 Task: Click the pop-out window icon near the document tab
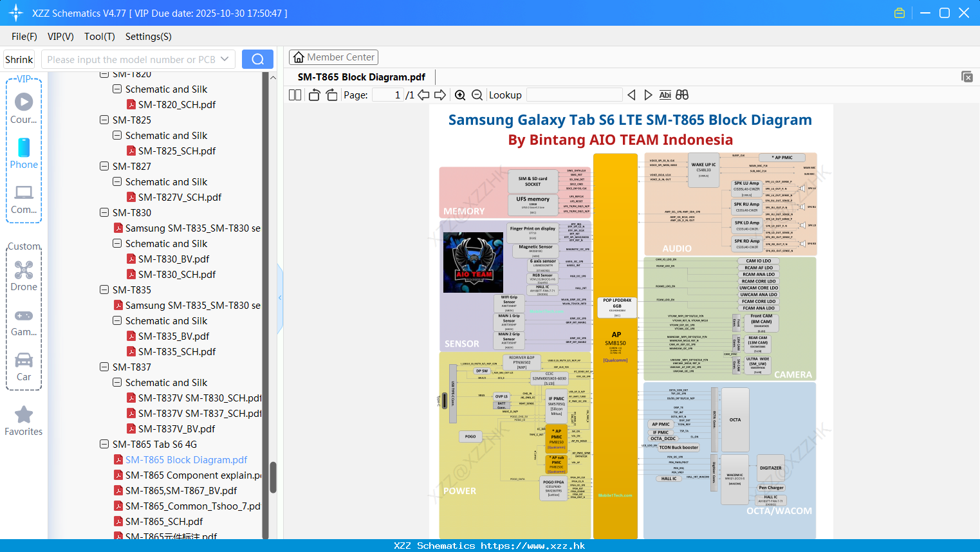[967, 77]
